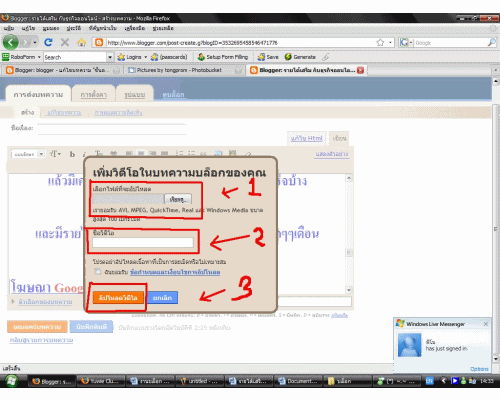Switch to the Photobucket Pictures browser tab
Image resolution: width=500 pixels, height=400 pixels.
183,70
